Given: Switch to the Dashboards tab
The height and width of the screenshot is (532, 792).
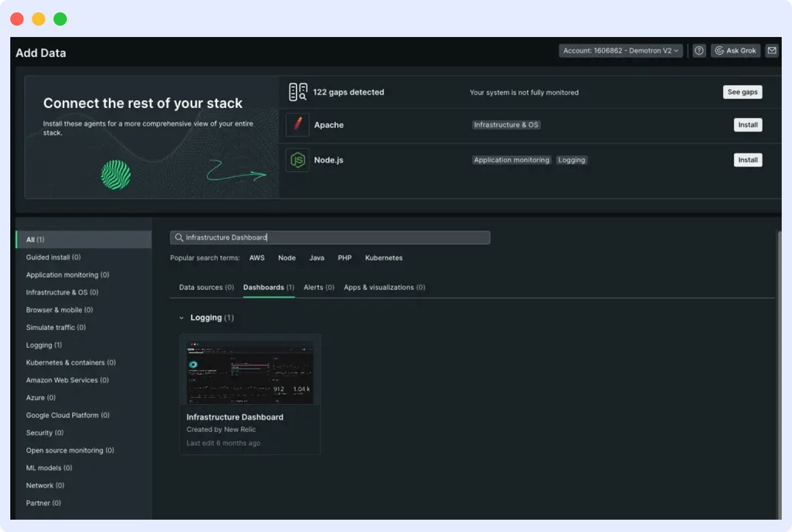Looking at the screenshot, I should pos(268,287).
